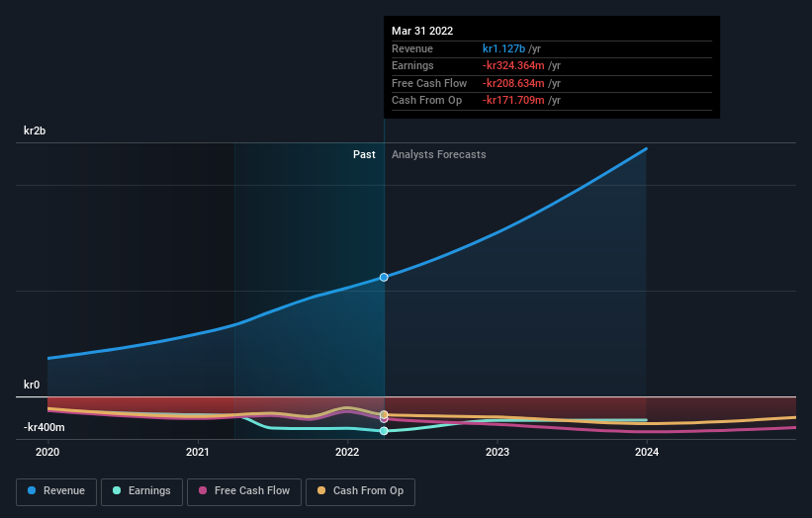Click the -kr208.634m free cash flow value
The image size is (812, 518).
coord(513,83)
